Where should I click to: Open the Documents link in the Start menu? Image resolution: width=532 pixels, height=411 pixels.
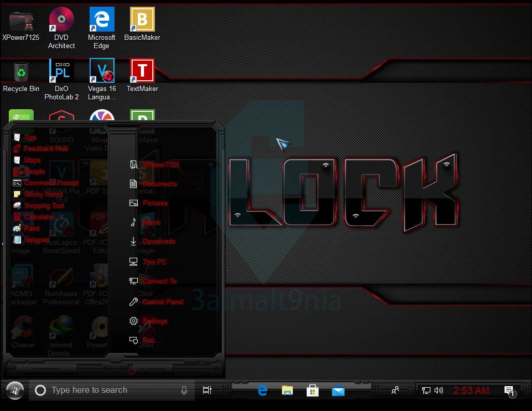[x=153, y=184]
